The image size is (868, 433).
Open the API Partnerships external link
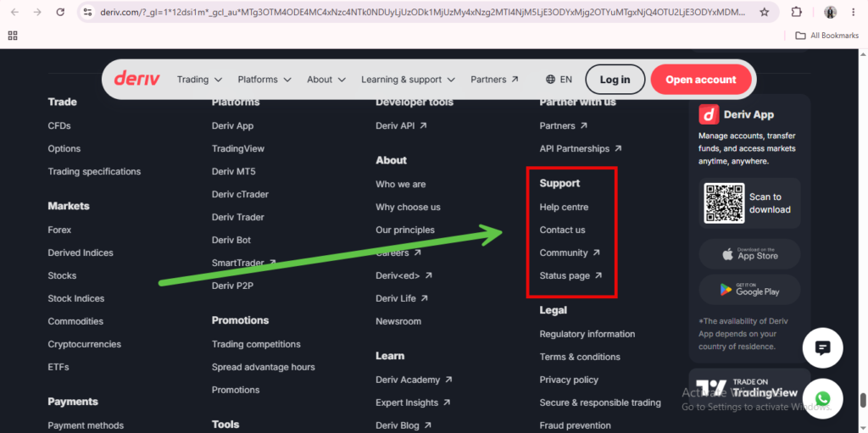(581, 148)
